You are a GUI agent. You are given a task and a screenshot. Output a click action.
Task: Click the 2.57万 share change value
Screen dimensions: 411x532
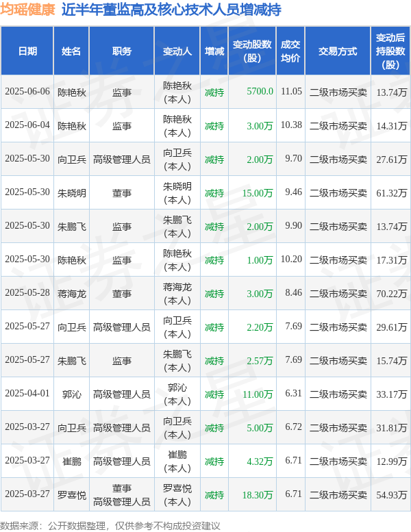tap(260, 361)
